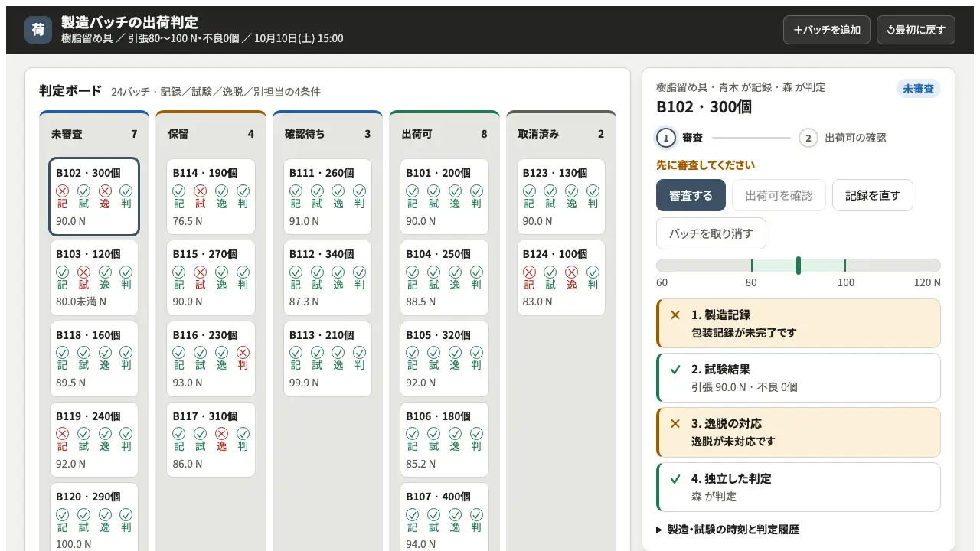
Task: Click the red 逸 fail icon on B117 card
Action: click(x=222, y=434)
